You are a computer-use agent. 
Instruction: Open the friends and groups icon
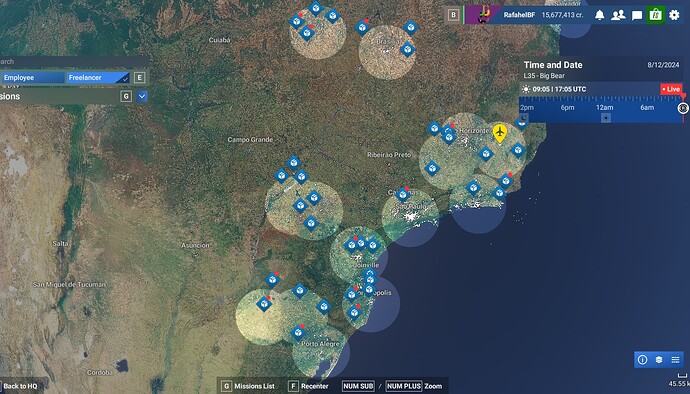point(618,15)
